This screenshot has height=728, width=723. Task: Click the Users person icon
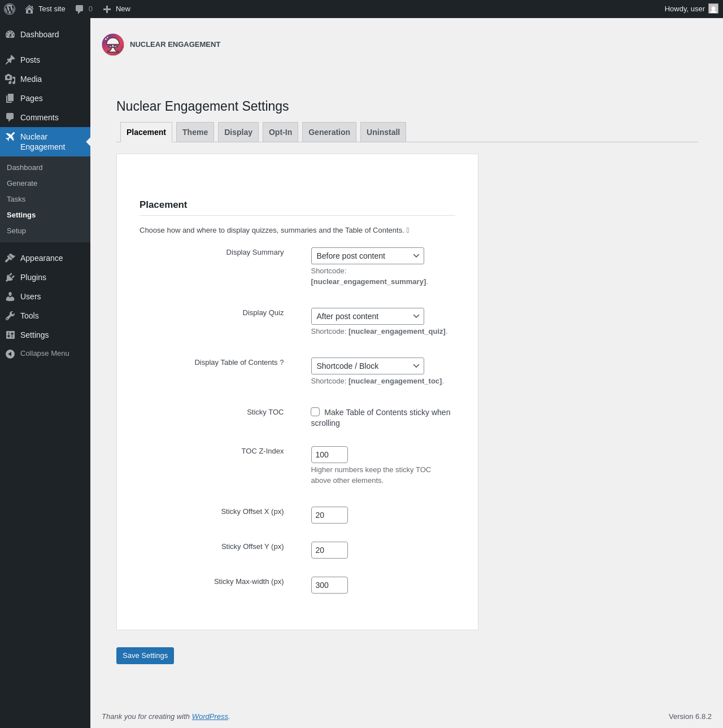point(10,297)
